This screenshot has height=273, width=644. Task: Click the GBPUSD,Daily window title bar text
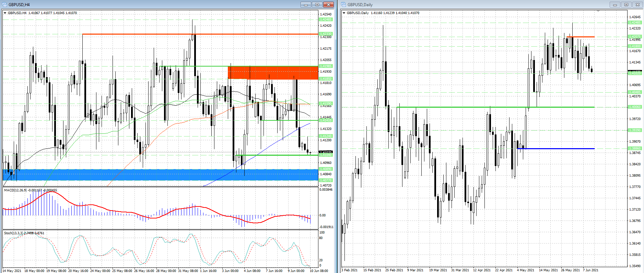(x=360, y=4)
